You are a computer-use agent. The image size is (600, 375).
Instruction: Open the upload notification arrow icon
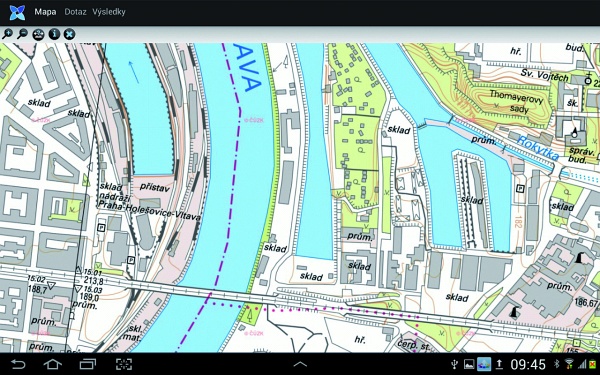499,364
